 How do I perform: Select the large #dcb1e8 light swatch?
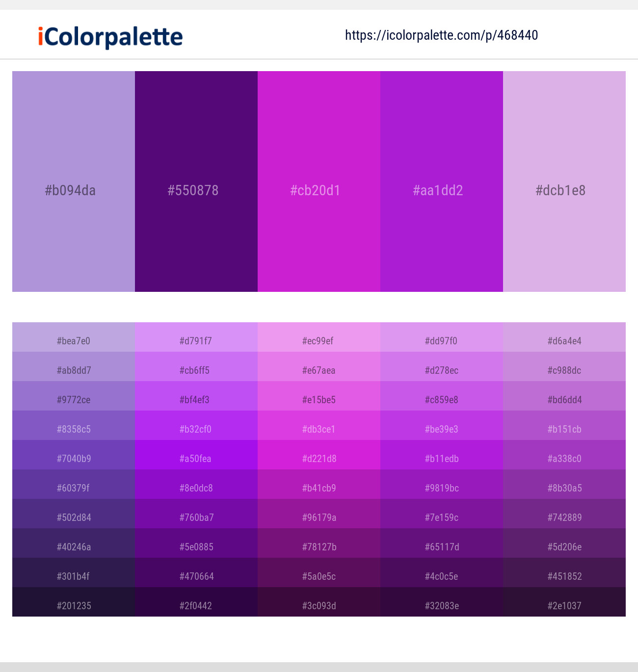564,181
